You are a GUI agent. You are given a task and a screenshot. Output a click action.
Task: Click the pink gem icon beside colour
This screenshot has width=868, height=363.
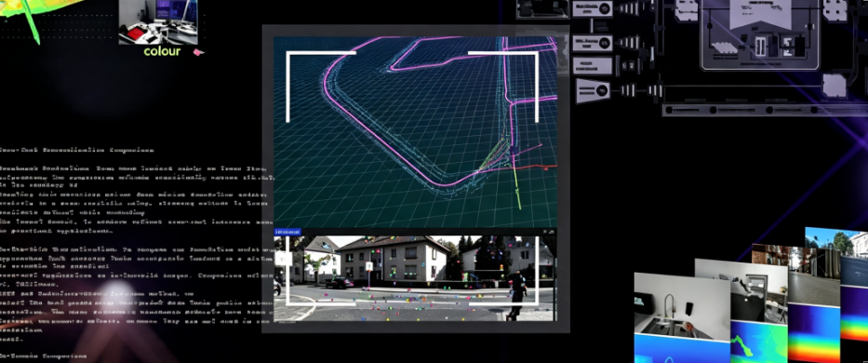[x=198, y=52]
